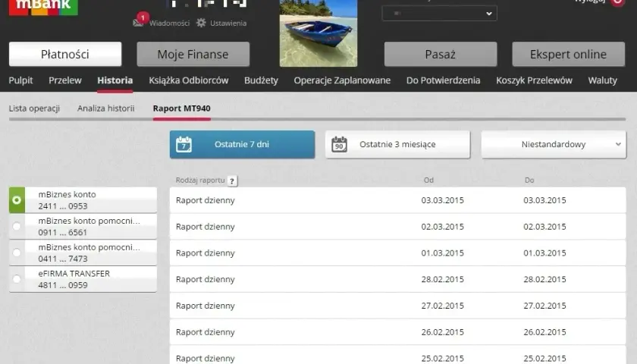The width and height of the screenshot is (637, 364).
Task: Open Koszyk Przelewów menu item
Action: [x=534, y=80]
